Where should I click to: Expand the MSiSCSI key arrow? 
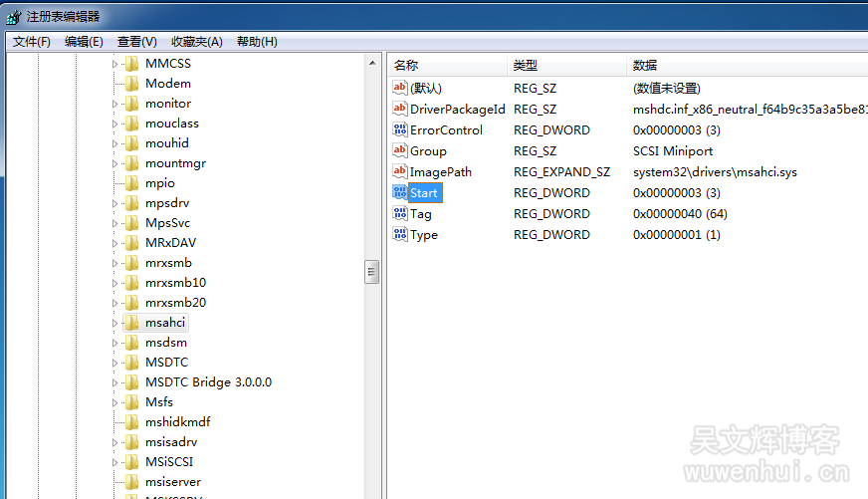click(x=113, y=462)
